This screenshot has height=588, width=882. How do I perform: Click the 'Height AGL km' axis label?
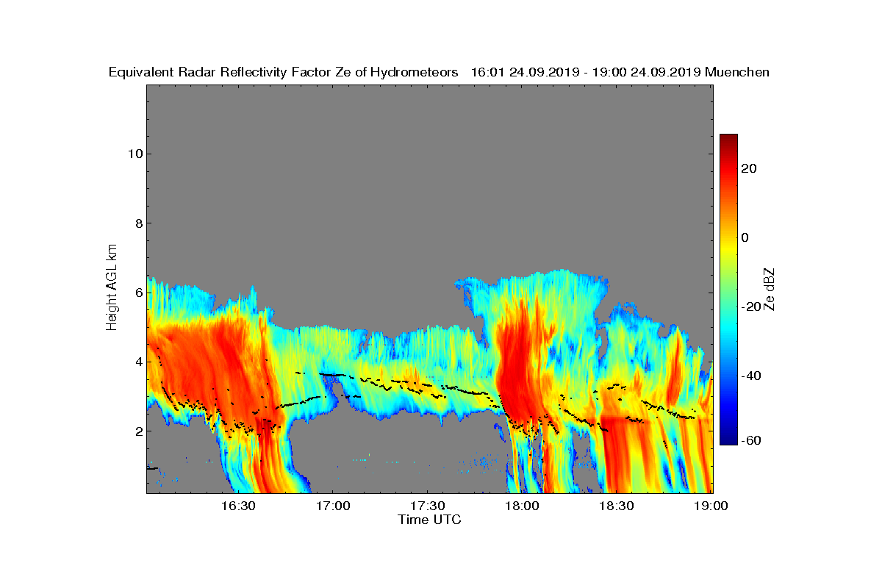click(x=112, y=288)
